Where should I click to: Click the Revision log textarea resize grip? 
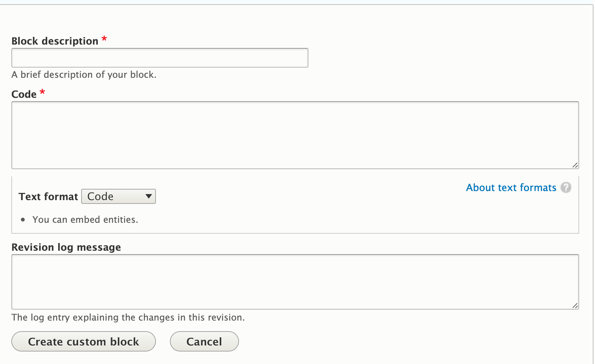point(575,305)
